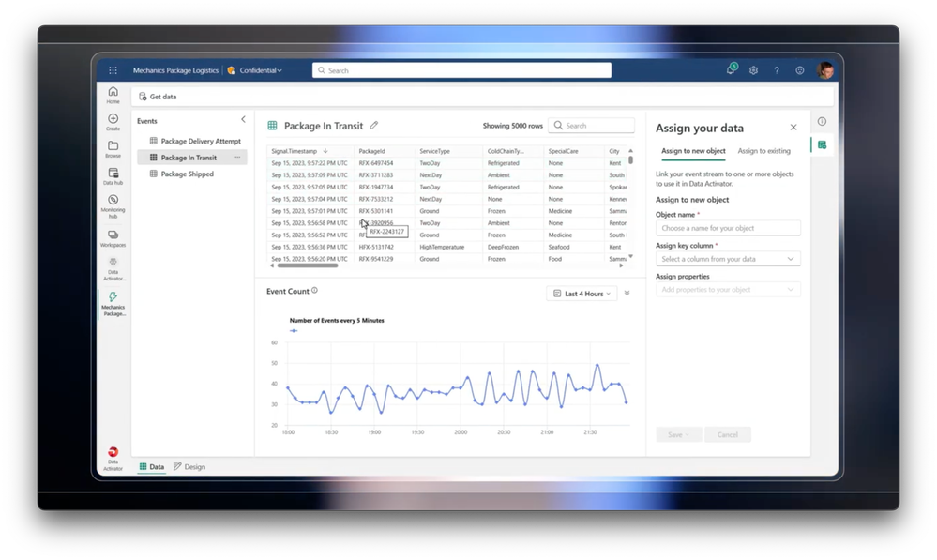This screenshot has width=937, height=560.
Task: Click the table's vertical scrollbar
Action: pos(630,159)
